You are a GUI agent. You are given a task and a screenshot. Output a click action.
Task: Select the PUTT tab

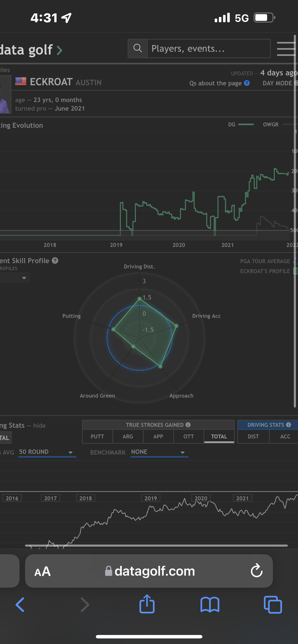click(97, 437)
